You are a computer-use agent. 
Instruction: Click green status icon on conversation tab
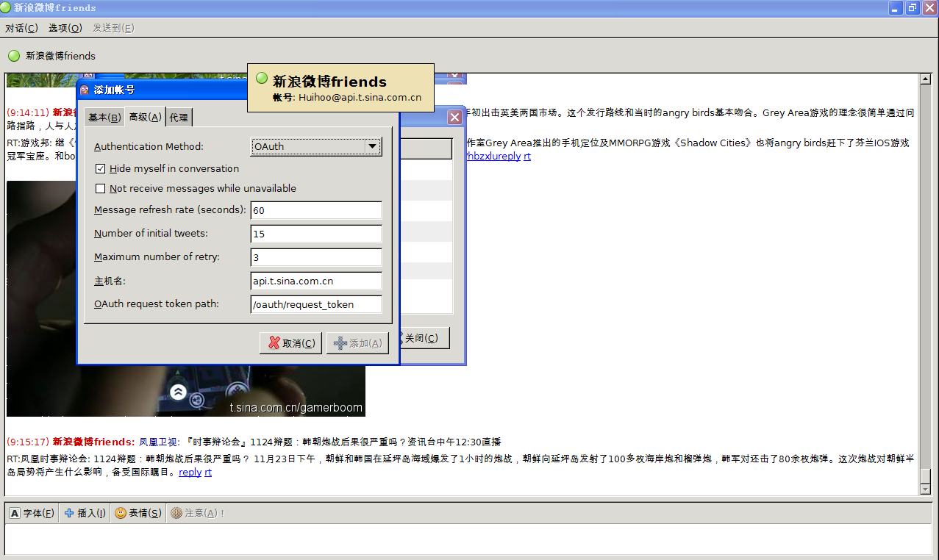14,56
